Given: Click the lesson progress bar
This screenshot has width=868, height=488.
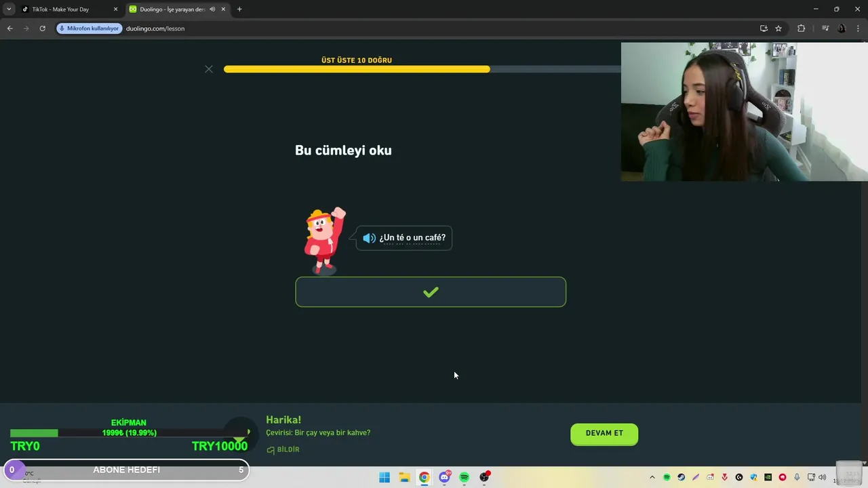Looking at the screenshot, I should [x=422, y=69].
